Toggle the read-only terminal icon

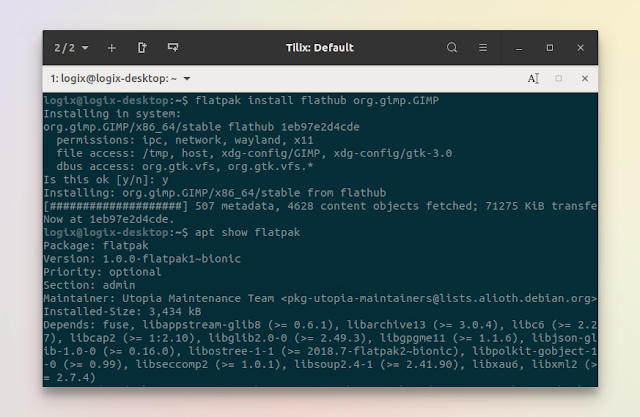point(533,78)
